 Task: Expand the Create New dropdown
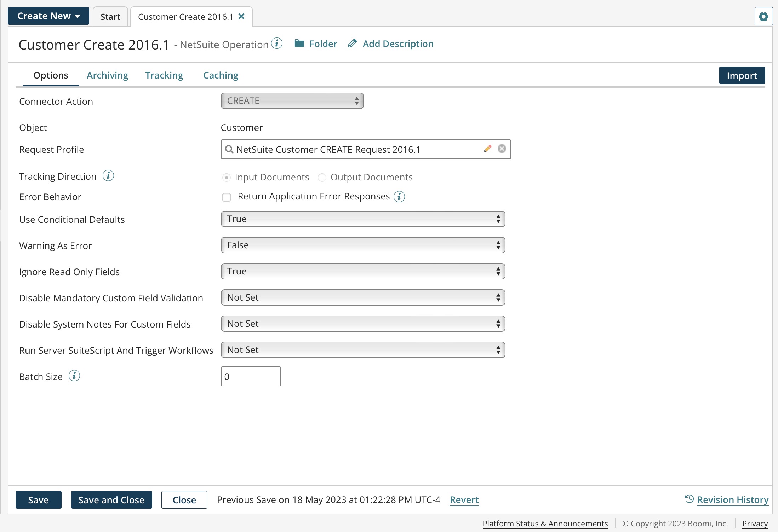(x=48, y=16)
